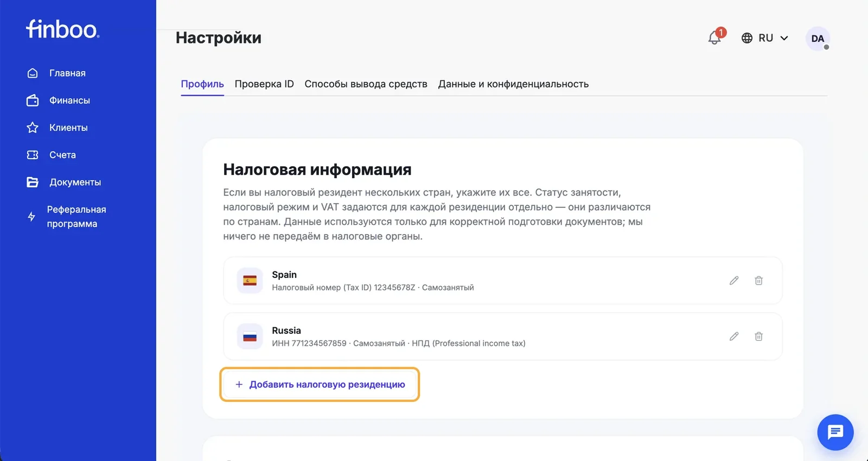Click the Russia flag icon
This screenshot has width=868, height=461.
pos(250,337)
